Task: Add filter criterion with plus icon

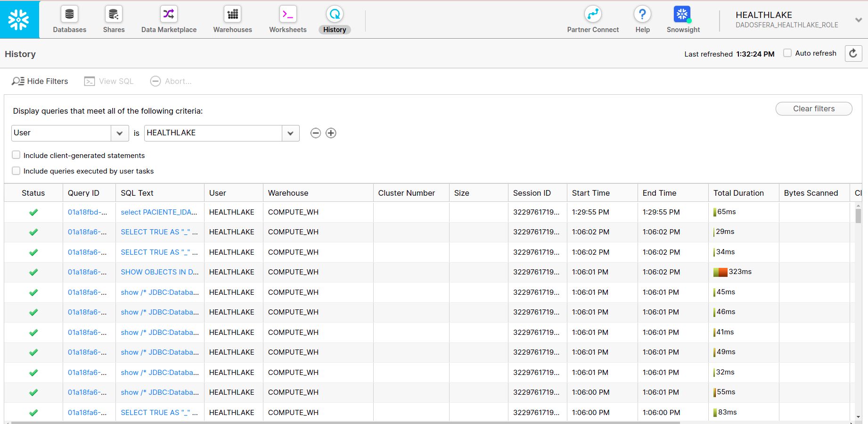Action: pyautogui.click(x=331, y=133)
